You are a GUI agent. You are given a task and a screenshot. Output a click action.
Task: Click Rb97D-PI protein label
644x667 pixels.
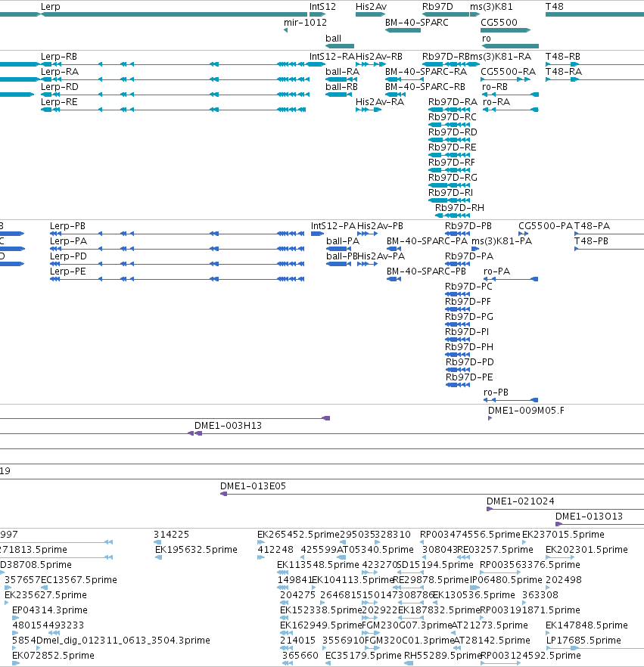(466, 331)
